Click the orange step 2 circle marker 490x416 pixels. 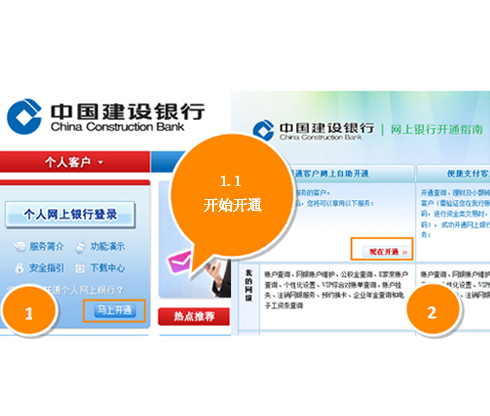[432, 310]
